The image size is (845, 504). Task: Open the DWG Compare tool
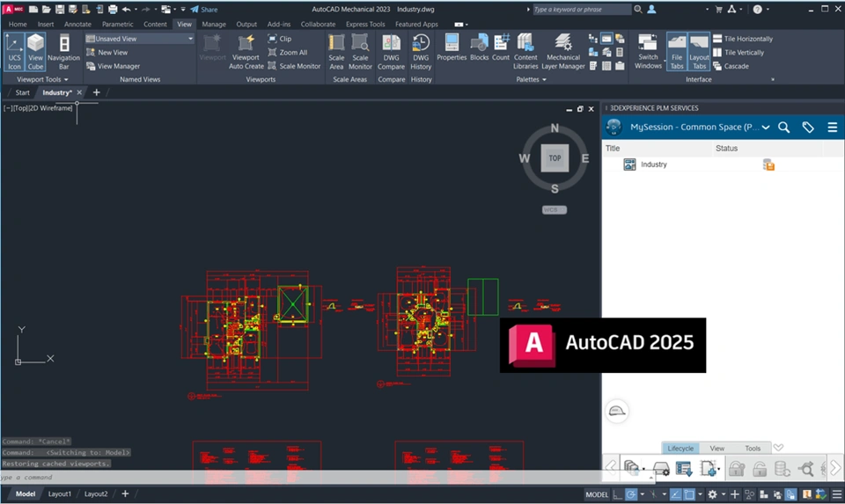pos(391,52)
